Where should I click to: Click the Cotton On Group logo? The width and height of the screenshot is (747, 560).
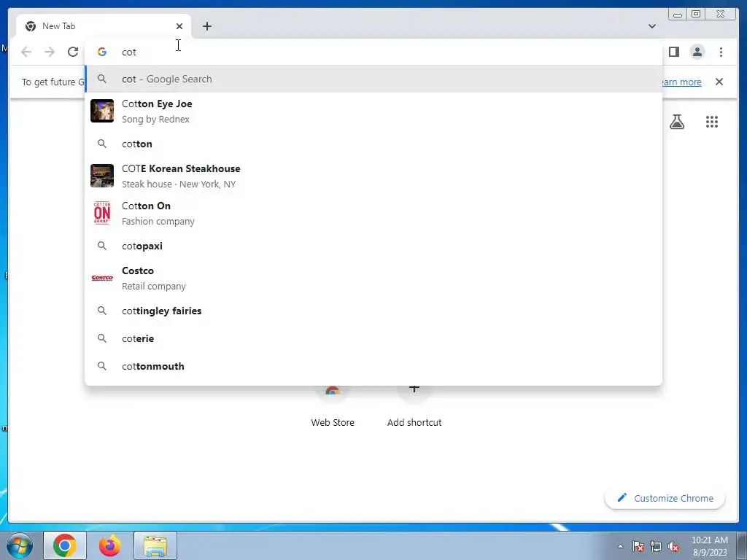(102, 213)
